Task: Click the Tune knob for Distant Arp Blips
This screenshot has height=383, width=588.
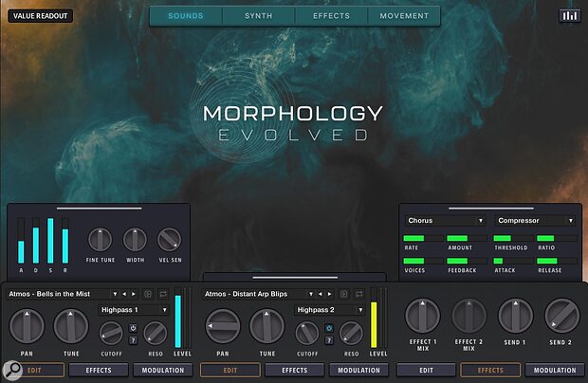Action: pos(267,326)
